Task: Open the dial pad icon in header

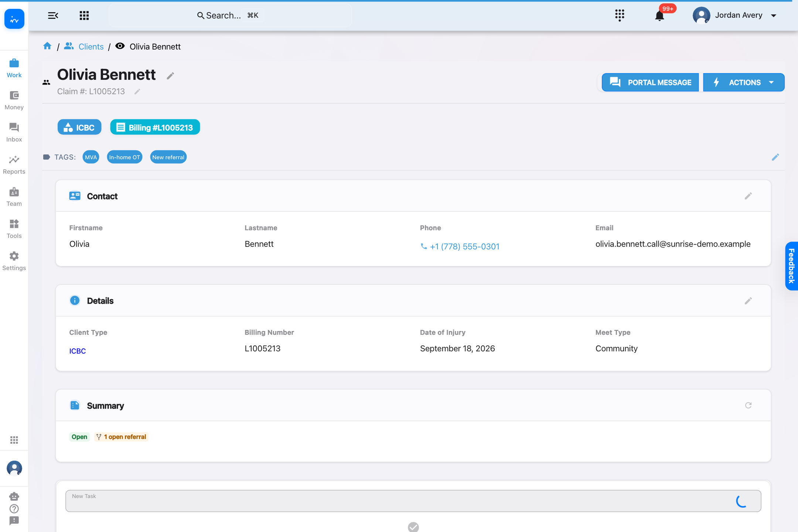Action: 620,16
